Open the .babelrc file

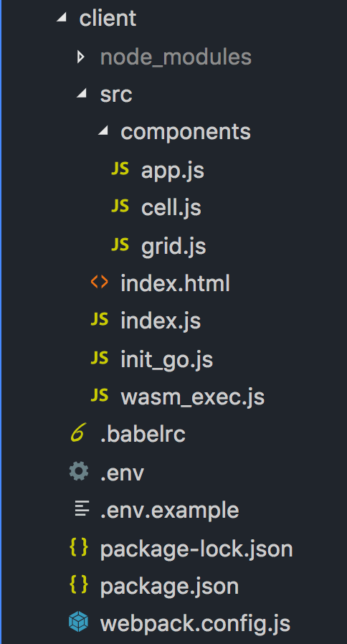[x=143, y=435]
